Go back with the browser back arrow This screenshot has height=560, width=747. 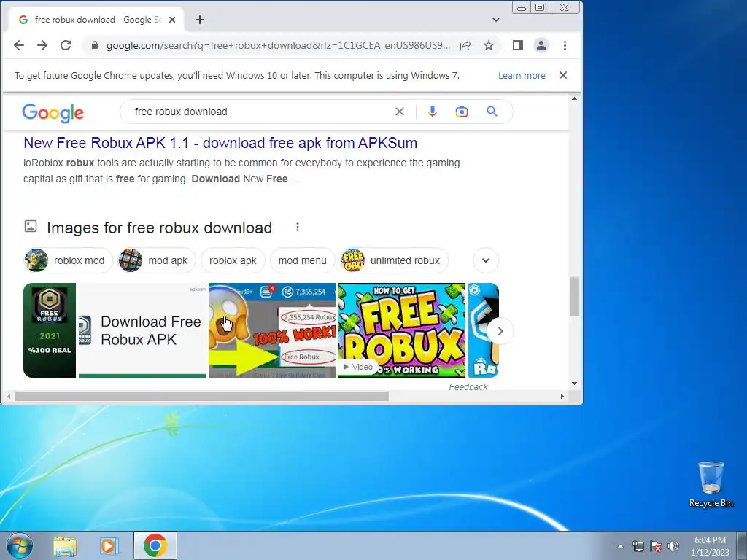coord(19,45)
